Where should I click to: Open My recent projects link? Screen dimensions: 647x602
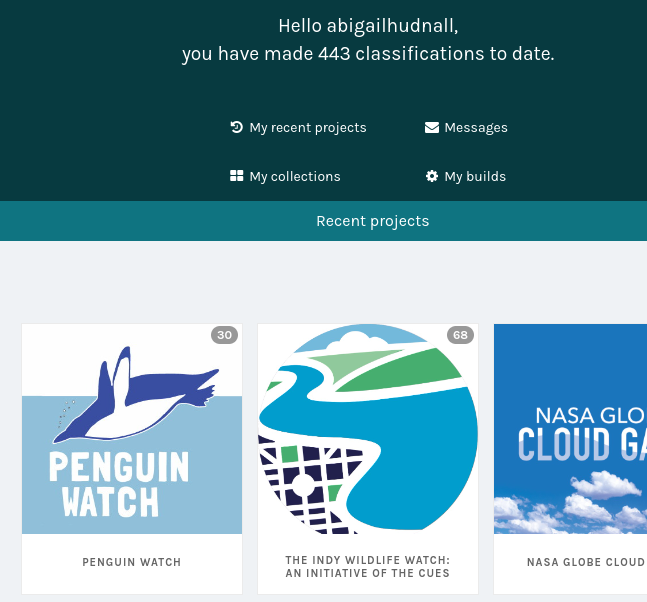click(x=298, y=127)
